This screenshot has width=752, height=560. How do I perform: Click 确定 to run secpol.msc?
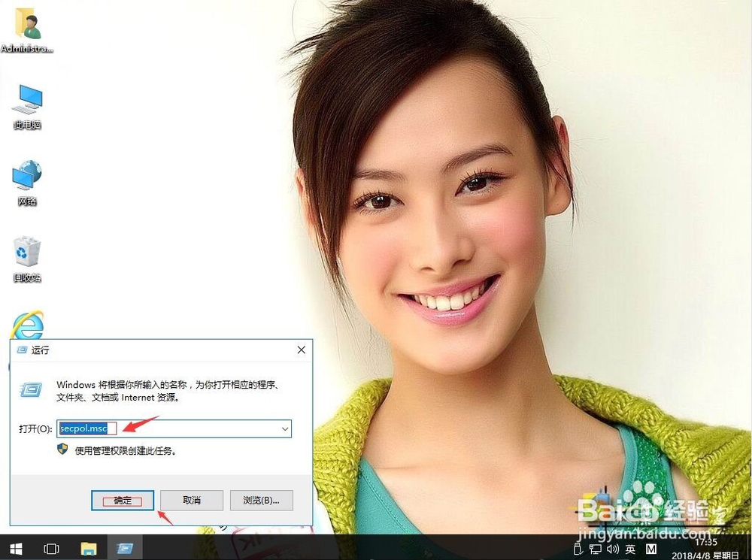[122, 500]
